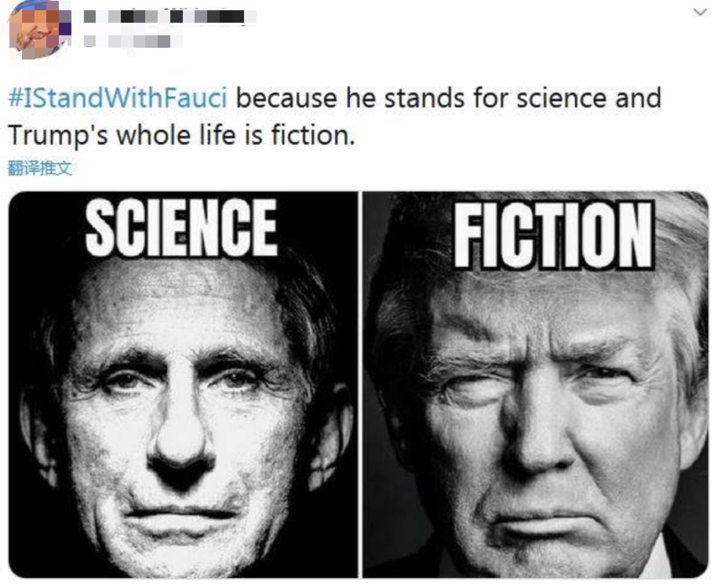Open the #IStandWithFauci hashtag

(118, 99)
